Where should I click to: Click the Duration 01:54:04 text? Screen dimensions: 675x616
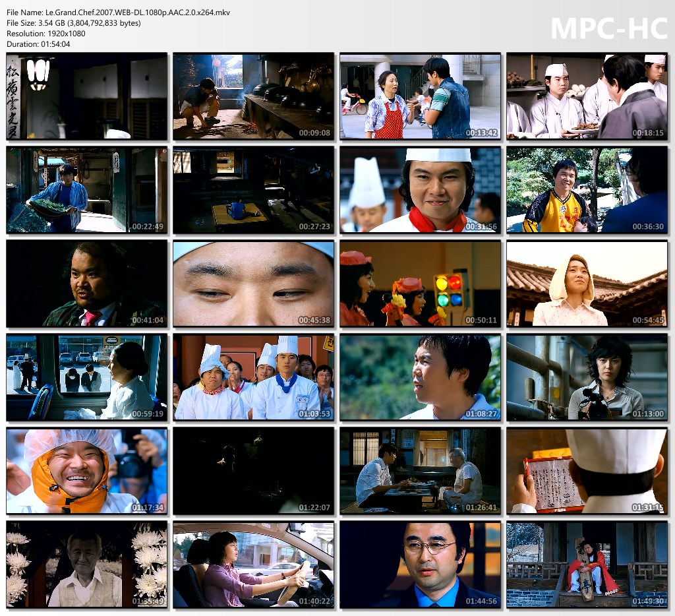(x=38, y=44)
